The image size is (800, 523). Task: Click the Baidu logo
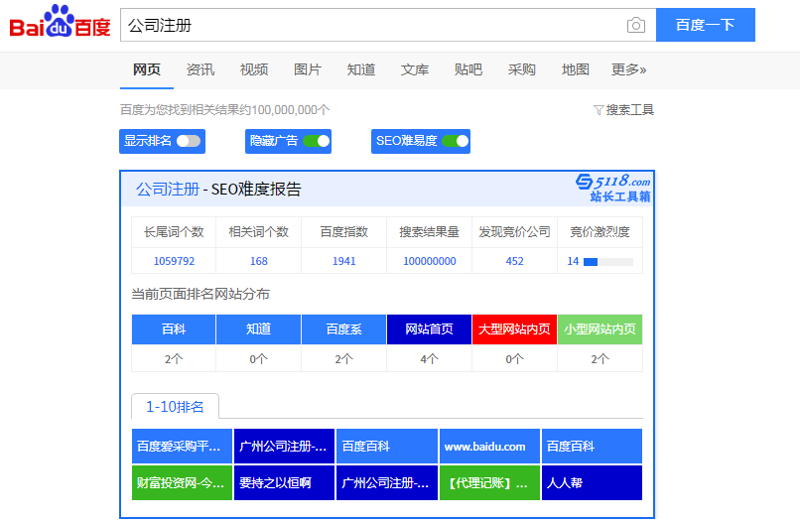60,22
